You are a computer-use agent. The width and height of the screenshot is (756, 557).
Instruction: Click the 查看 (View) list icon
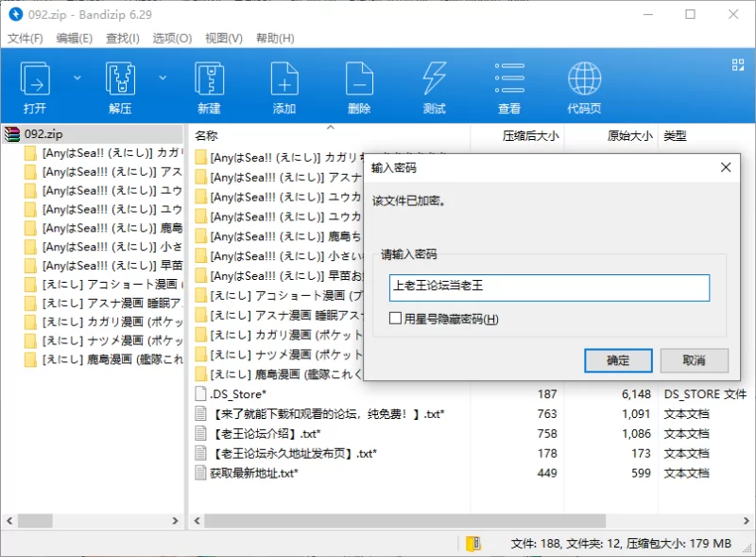tap(509, 78)
